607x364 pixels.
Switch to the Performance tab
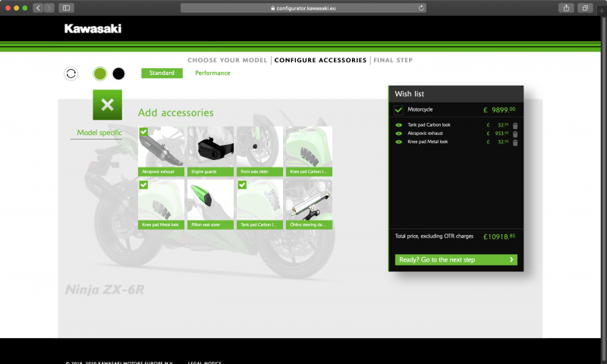click(x=212, y=74)
